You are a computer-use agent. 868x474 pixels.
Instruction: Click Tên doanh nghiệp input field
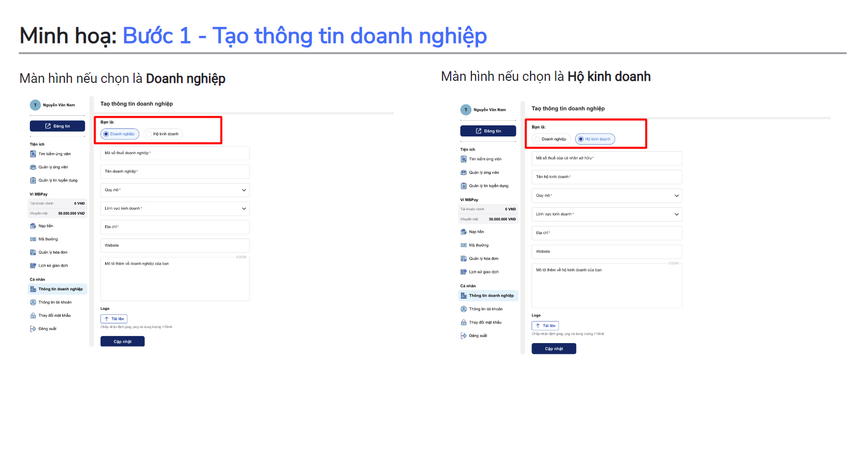pos(175,172)
